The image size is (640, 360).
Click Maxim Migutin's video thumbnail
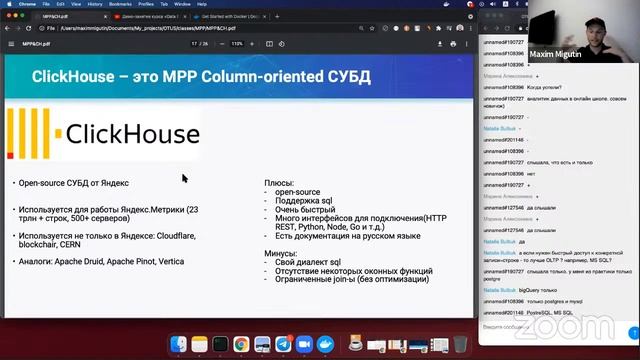point(583,31)
